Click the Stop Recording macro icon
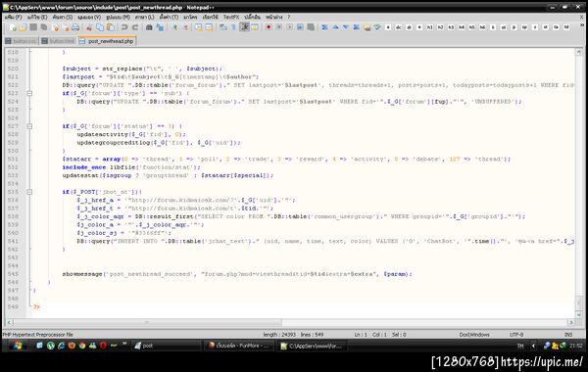This screenshot has height=372, width=588. (279, 27)
